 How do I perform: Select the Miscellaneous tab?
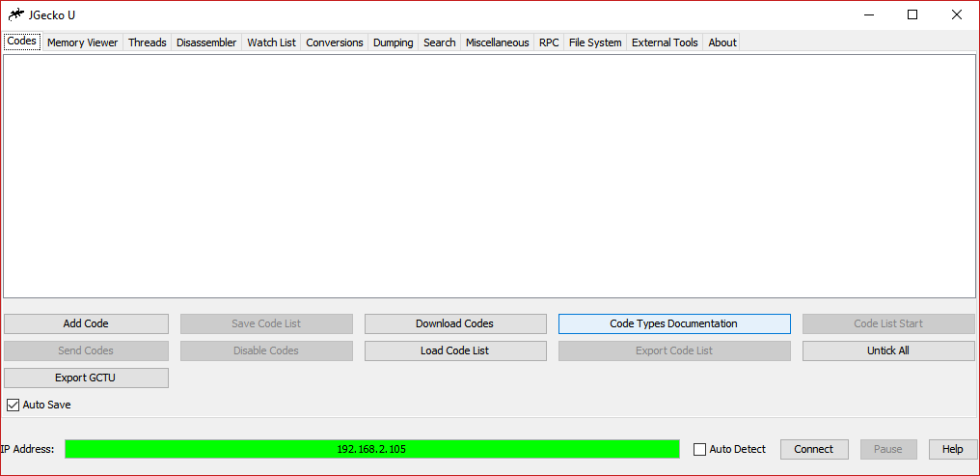tap(498, 42)
